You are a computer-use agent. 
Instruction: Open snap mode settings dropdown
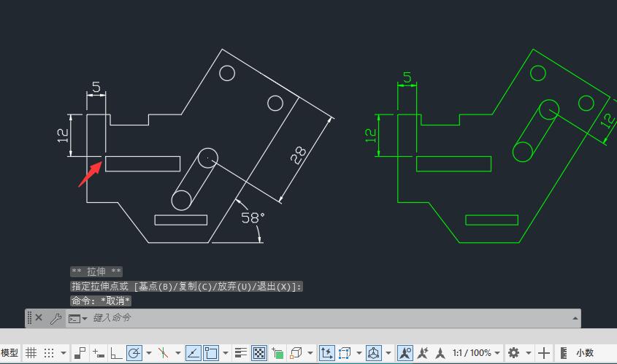pyautogui.click(x=64, y=353)
